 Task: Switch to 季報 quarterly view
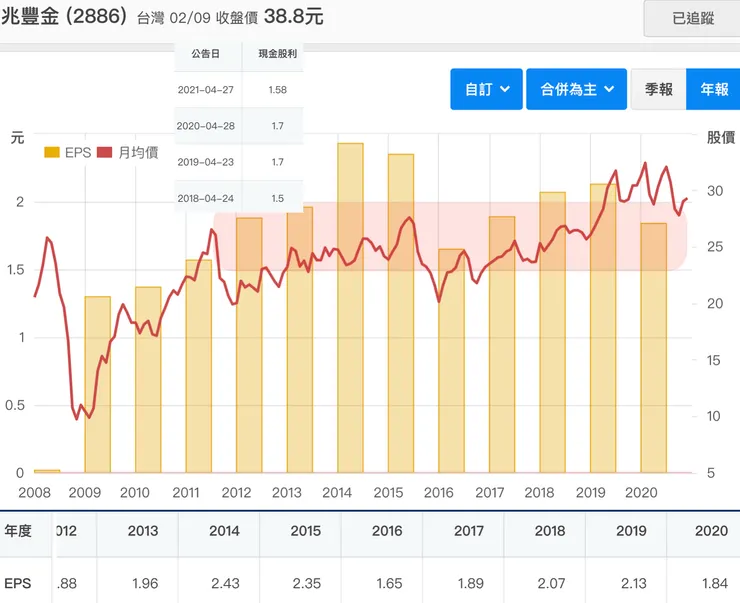pyautogui.click(x=658, y=89)
